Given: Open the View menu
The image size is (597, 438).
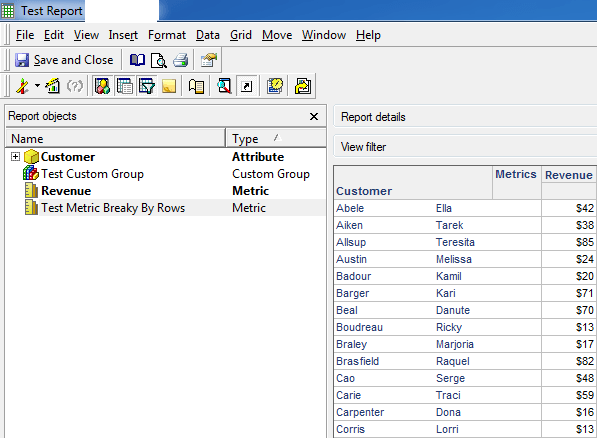Looking at the screenshot, I should [x=86, y=35].
